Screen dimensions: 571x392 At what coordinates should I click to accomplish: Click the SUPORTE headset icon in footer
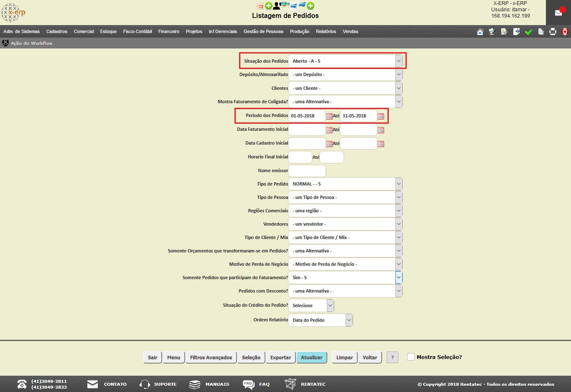coord(145,384)
